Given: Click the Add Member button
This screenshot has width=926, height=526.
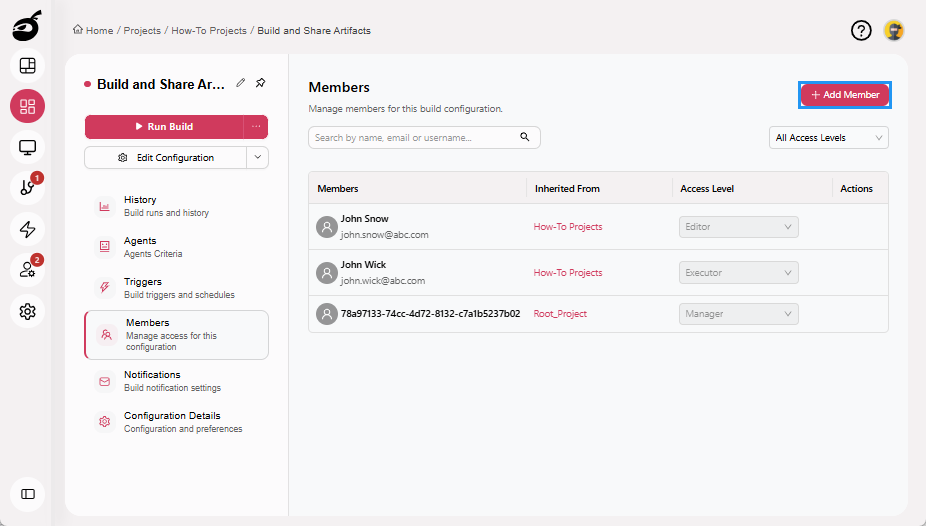Looking at the screenshot, I should click(845, 95).
